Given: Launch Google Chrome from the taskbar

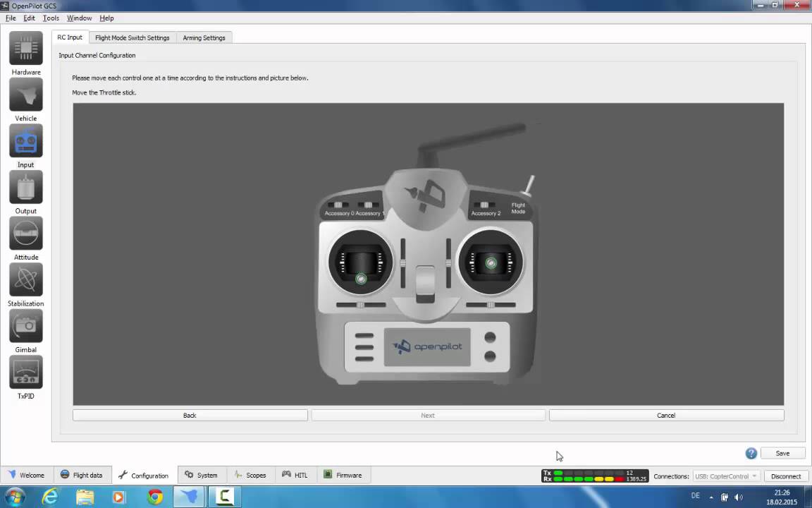Looking at the screenshot, I should pos(154,497).
